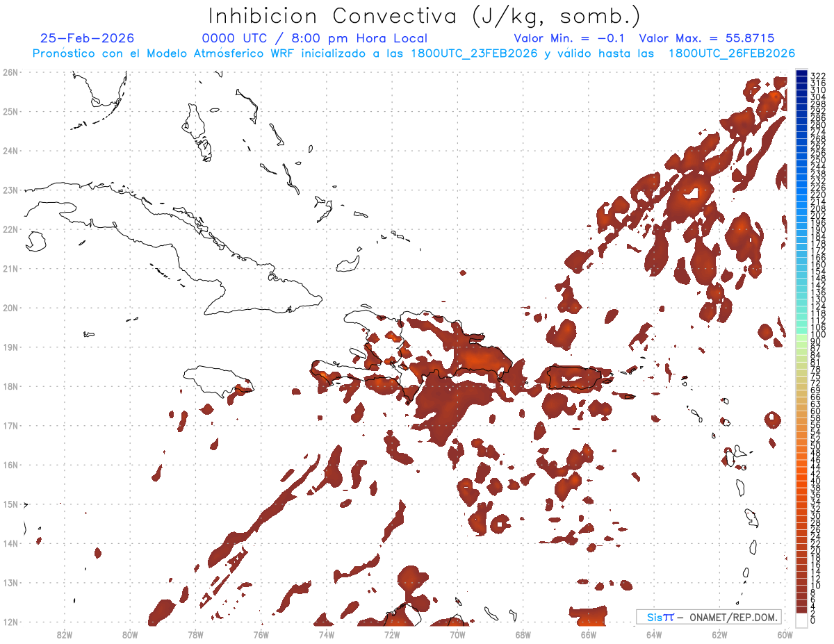The image size is (834, 644).
Task: Click the 24N latitude label
Action: pos(10,151)
